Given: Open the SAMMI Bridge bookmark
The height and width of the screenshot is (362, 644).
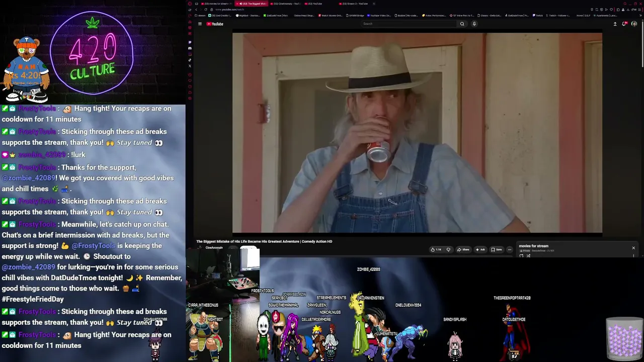Looking at the screenshot, I should [355, 16].
